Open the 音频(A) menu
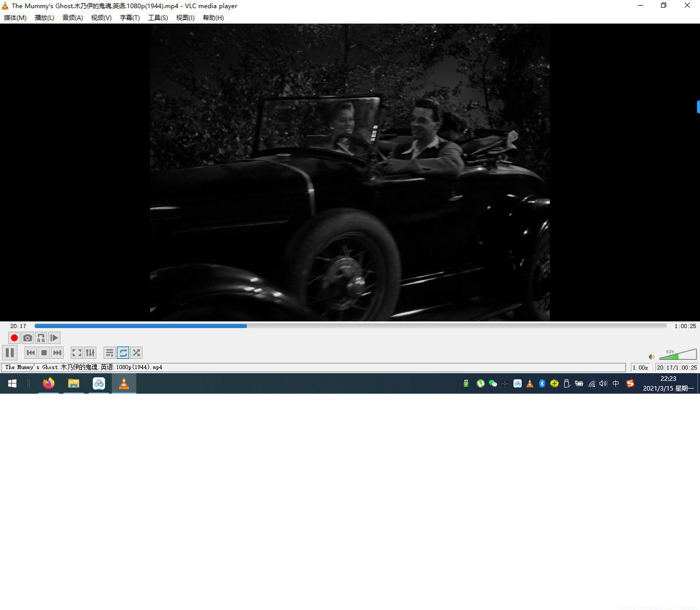 (72, 17)
